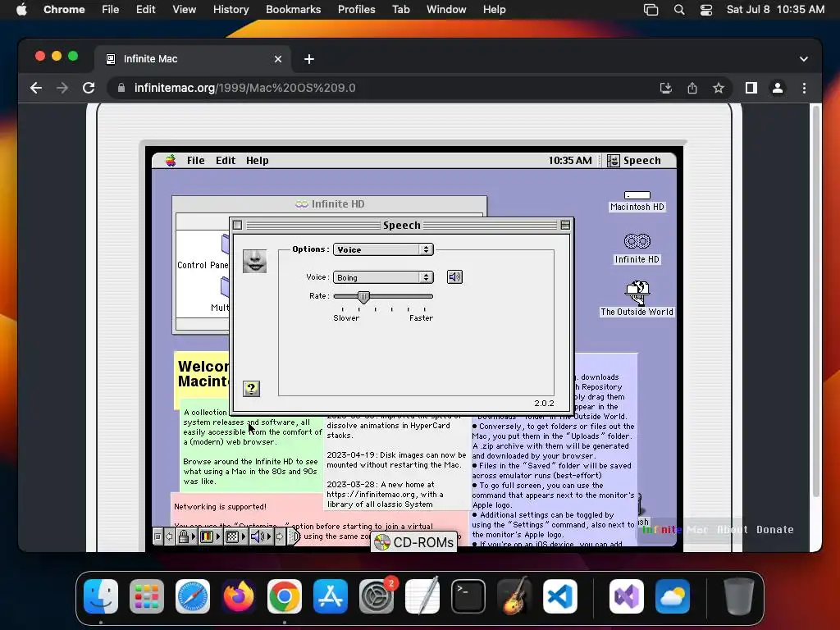This screenshot has height=630, width=840.
Task: Click the talking lips icon in Speech panel
Action: pyautogui.click(x=254, y=261)
